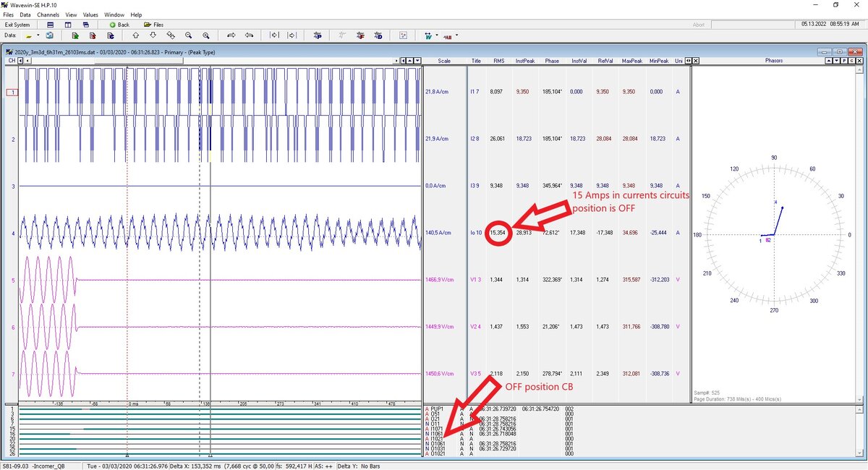Select the horizontal tile windows icon

(x=50, y=25)
